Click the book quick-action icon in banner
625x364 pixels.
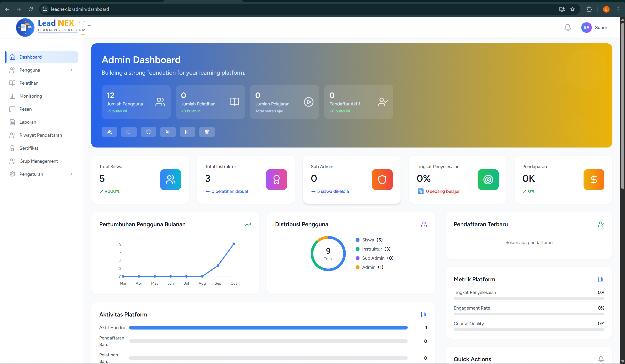pyautogui.click(x=129, y=132)
